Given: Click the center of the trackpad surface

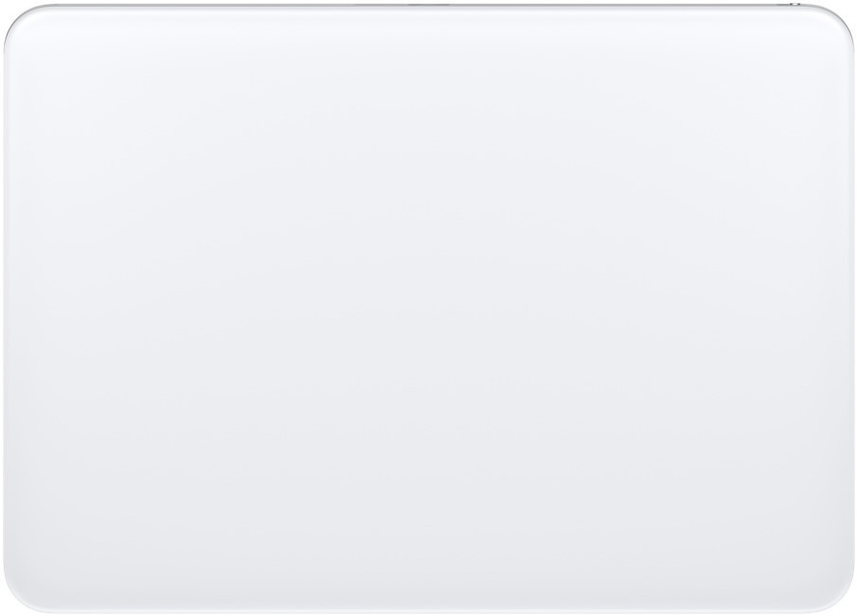Looking at the screenshot, I should [428, 309].
